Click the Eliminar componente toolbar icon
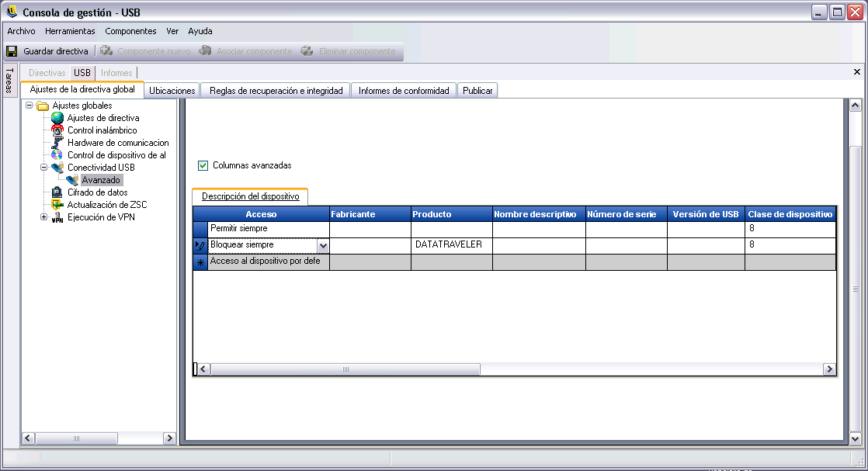Viewport: 868px width, 471px height. tap(307, 51)
